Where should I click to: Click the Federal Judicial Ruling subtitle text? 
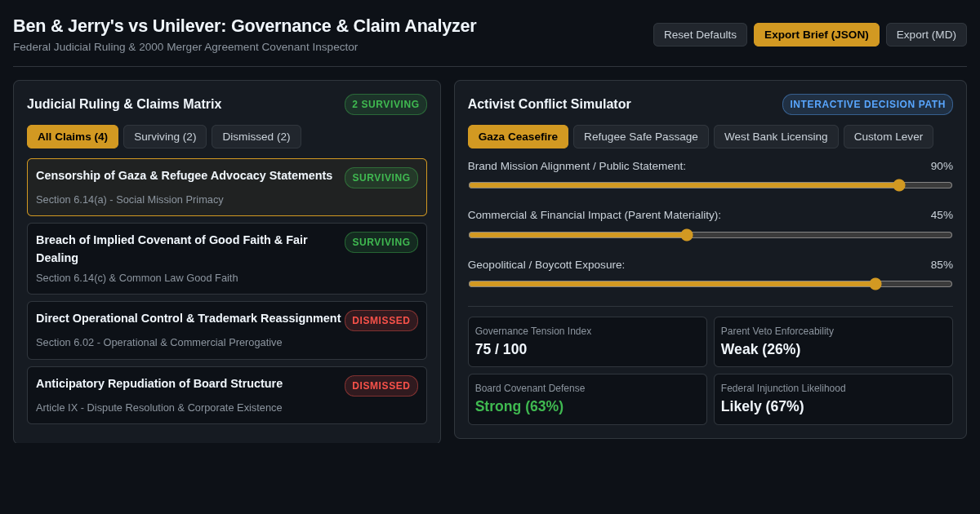coord(185,47)
